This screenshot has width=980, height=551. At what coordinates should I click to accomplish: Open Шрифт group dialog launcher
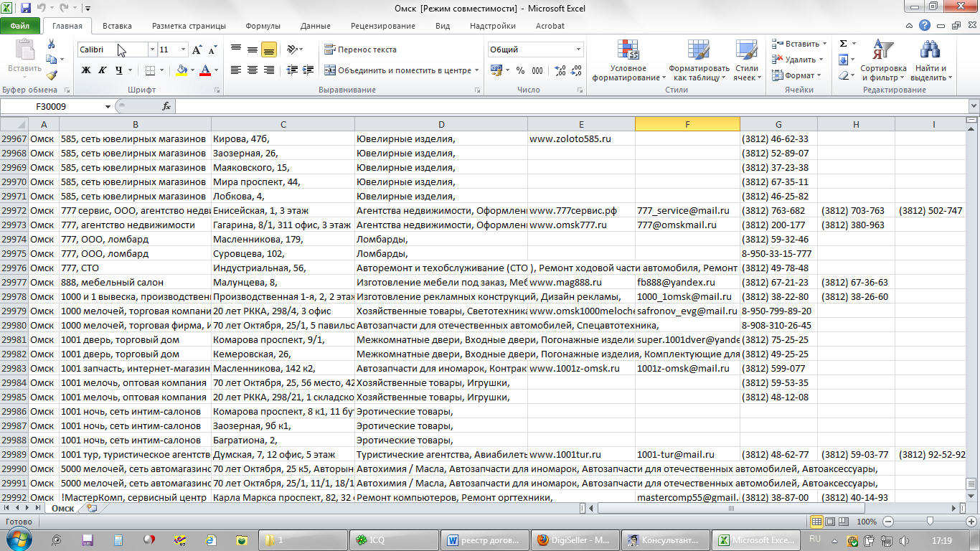tap(217, 90)
